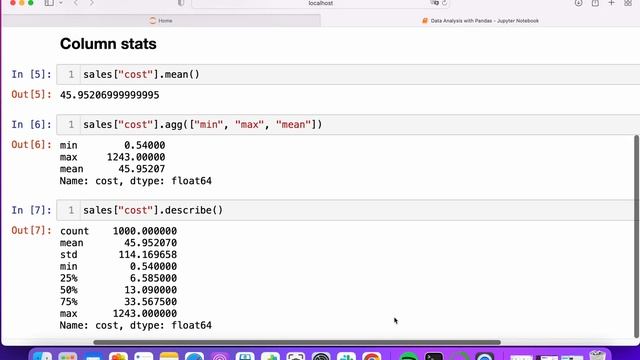
Task: Open Photos app in the dock
Action: [118, 356]
